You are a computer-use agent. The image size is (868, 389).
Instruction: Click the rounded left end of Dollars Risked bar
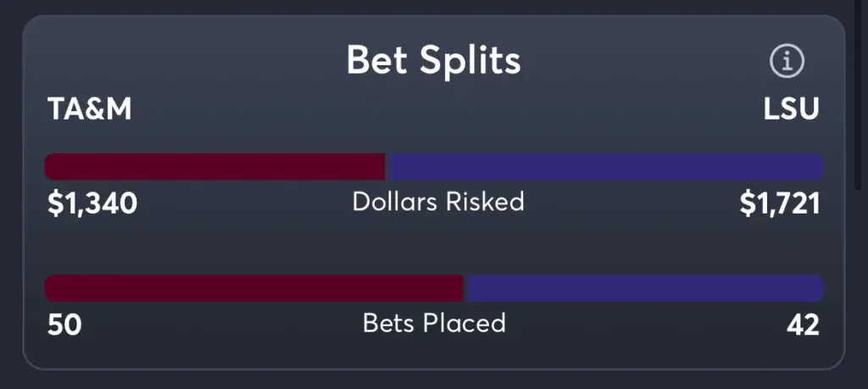pos(51,167)
